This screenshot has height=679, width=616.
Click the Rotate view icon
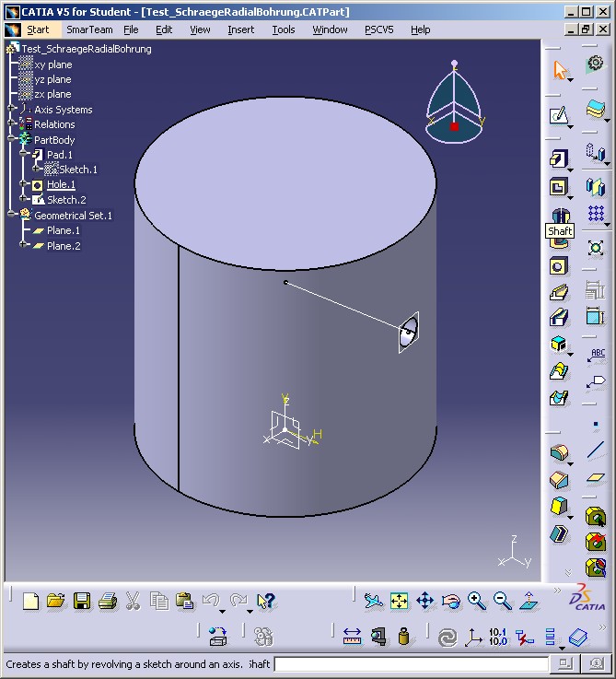coord(451,601)
